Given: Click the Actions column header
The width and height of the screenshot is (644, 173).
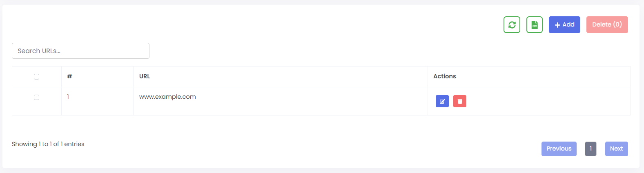Looking at the screenshot, I should pos(444,76).
